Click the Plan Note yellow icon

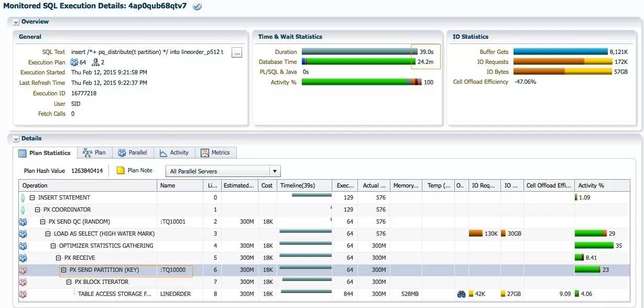[x=120, y=170]
